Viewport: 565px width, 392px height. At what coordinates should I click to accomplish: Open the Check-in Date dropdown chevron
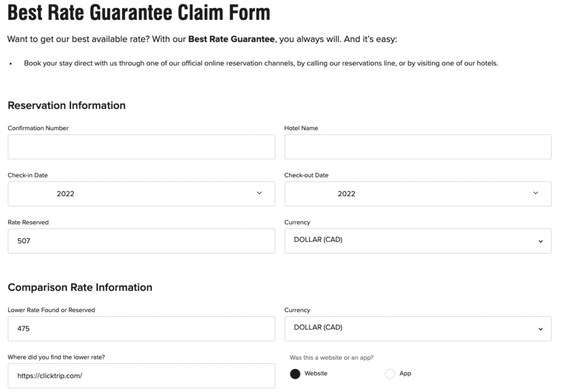pos(259,194)
